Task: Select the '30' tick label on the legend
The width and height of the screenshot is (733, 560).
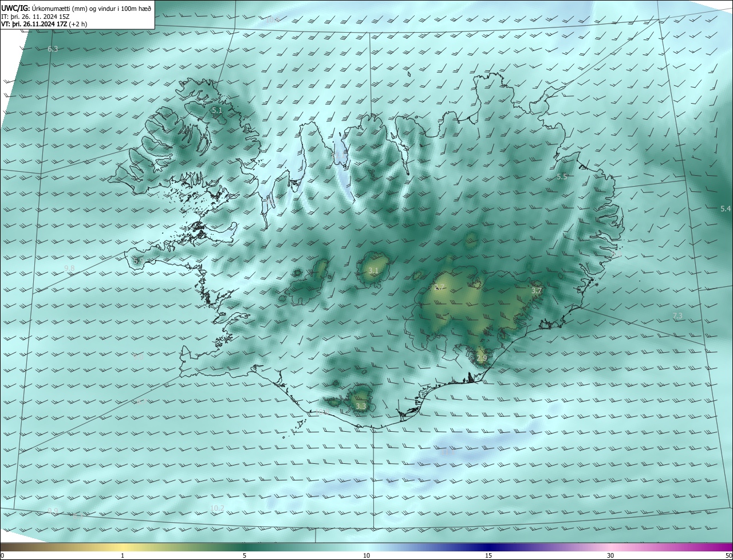Action: pos(610,556)
